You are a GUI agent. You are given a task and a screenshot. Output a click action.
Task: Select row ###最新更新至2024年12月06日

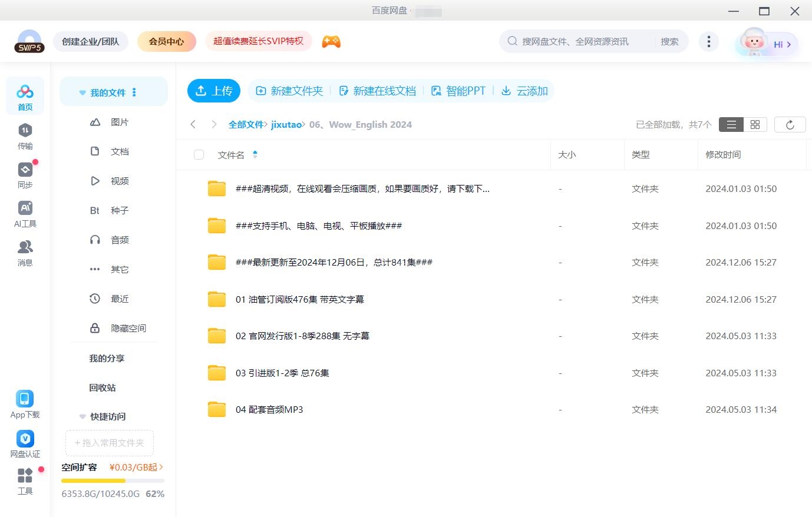494,263
